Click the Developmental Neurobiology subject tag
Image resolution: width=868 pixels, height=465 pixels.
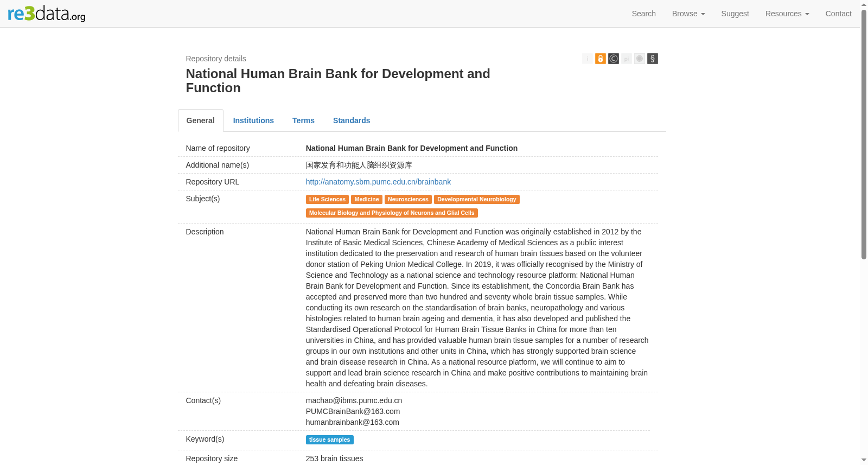coord(477,199)
